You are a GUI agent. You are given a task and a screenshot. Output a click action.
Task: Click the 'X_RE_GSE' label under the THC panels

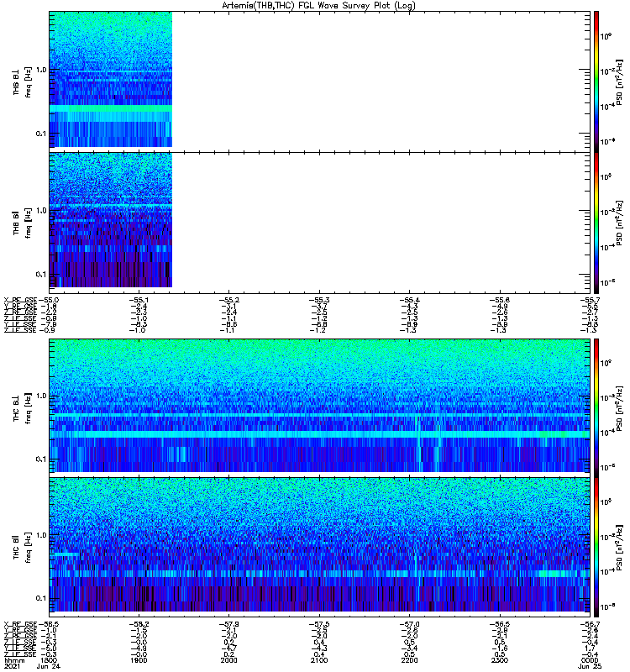click(20, 624)
